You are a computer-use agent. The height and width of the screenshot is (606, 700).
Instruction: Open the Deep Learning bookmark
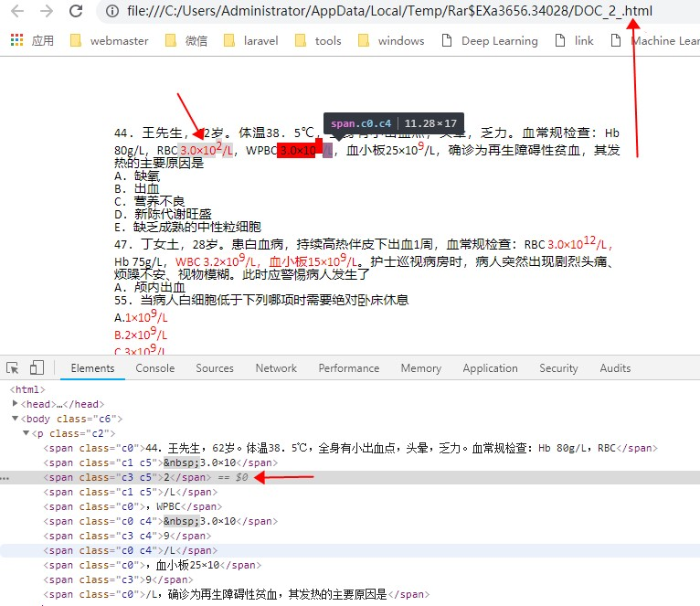click(490, 40)
